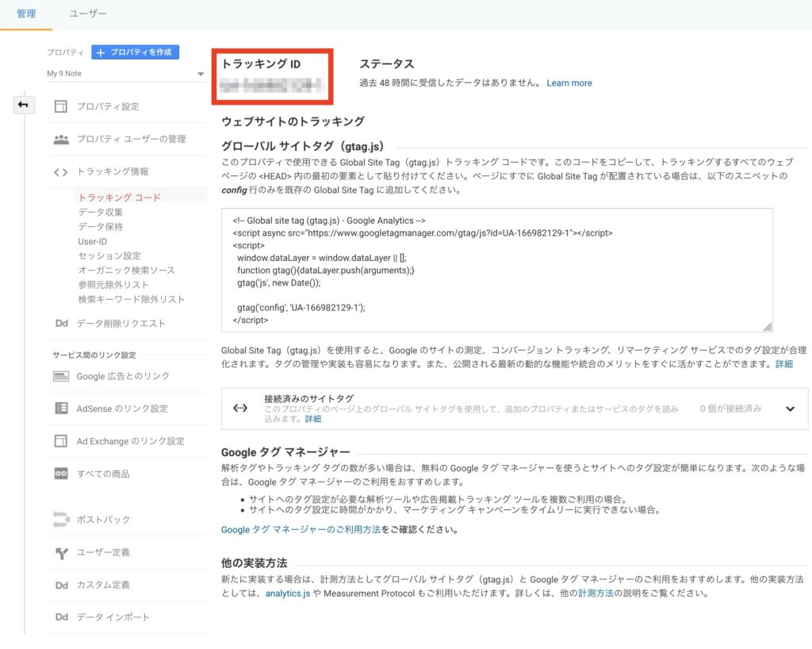This screenshot has width=812, height=649.
Task: Click the tracking info code brackets icon
Action: point(60,172)
